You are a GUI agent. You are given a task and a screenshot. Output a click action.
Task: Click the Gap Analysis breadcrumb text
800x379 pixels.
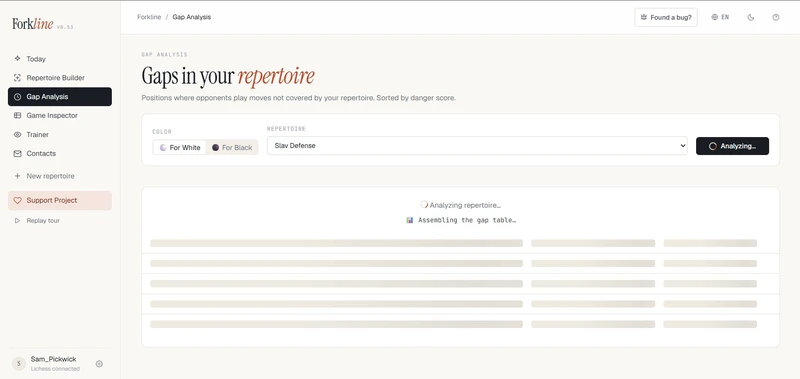[x=191, y=17]
